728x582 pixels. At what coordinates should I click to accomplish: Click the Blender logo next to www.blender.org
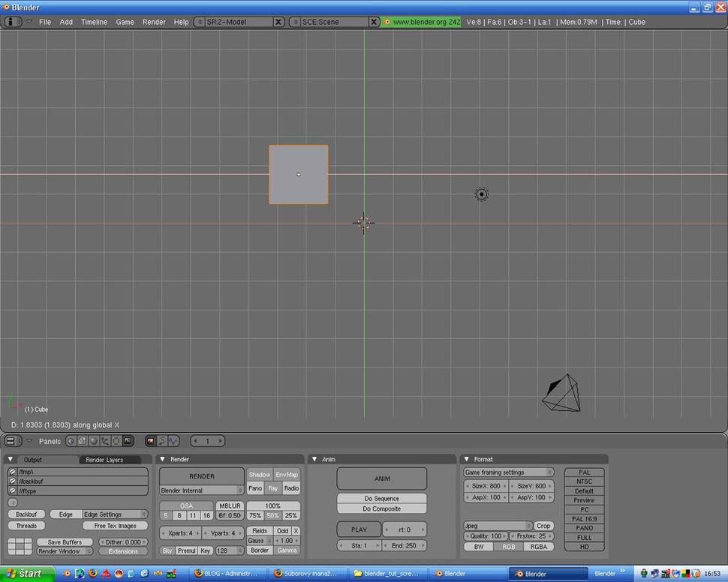tap(387, 22)
